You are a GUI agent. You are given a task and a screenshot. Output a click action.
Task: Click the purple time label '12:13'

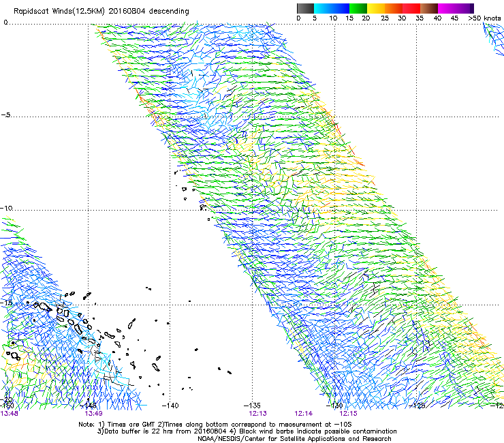click(x=257, y=414)
